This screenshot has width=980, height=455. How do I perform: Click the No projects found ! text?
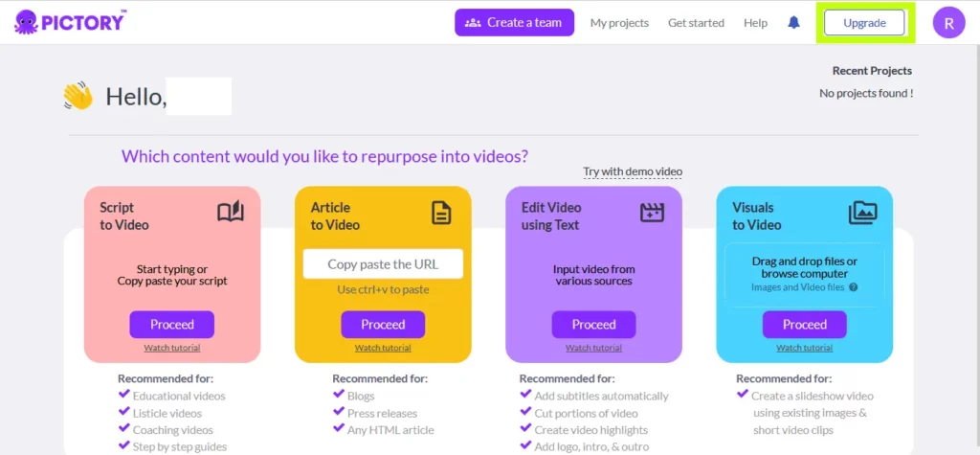coord(866,93)
